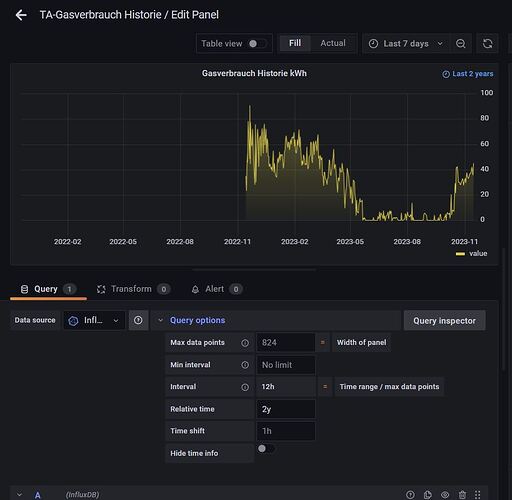
Task: Delete query A with trash icon
Action: coord(462,495)
